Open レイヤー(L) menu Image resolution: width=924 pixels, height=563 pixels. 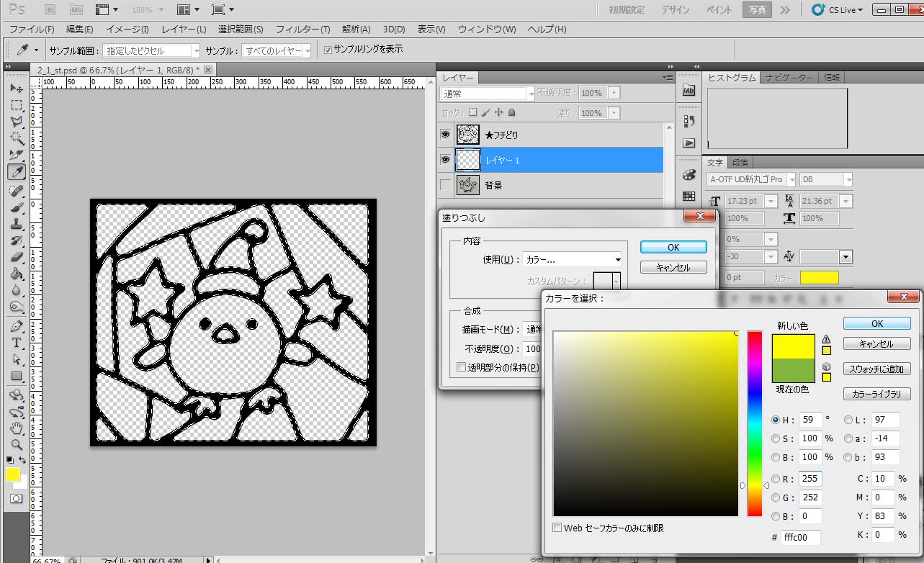point(184,30)
